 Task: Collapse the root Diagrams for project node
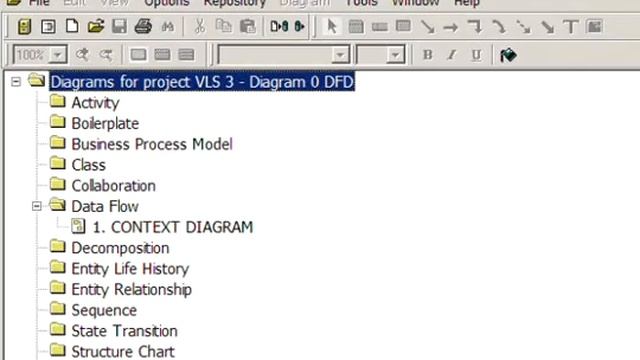[16, 82]
